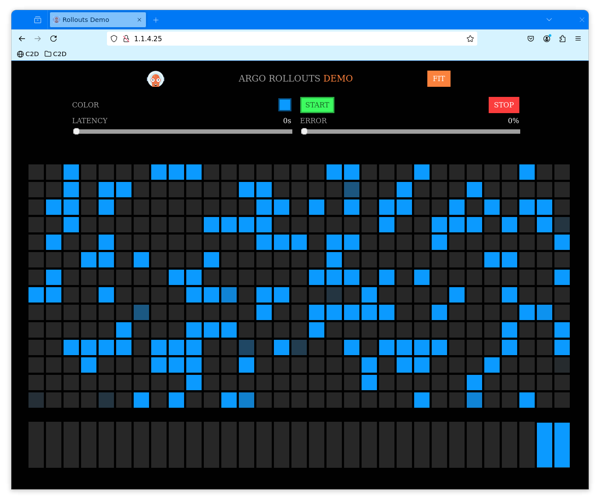Expand the list all tabs chevron

point(549,20)
